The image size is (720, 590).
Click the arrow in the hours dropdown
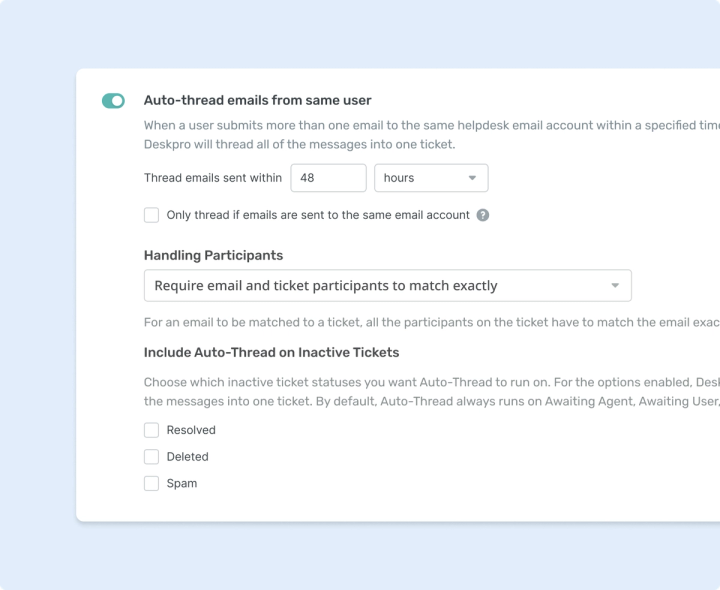(x=472, y=178)
